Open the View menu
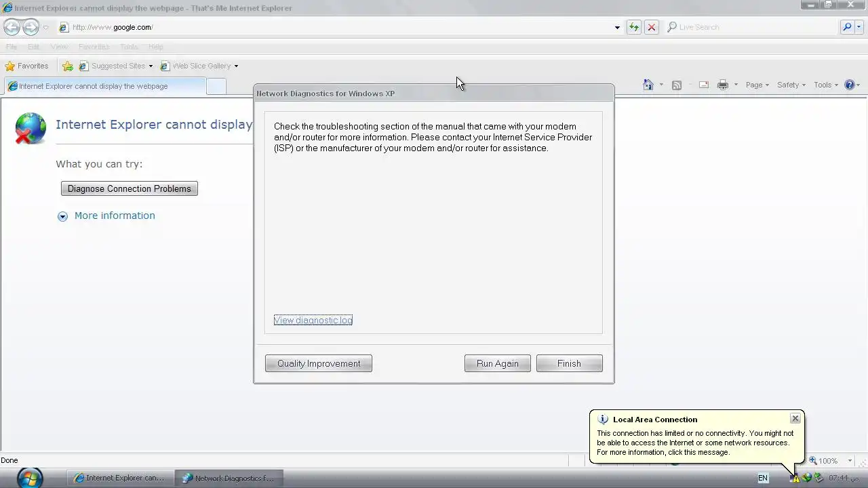This screenshot has height=488, width=868. pos(59,47)
